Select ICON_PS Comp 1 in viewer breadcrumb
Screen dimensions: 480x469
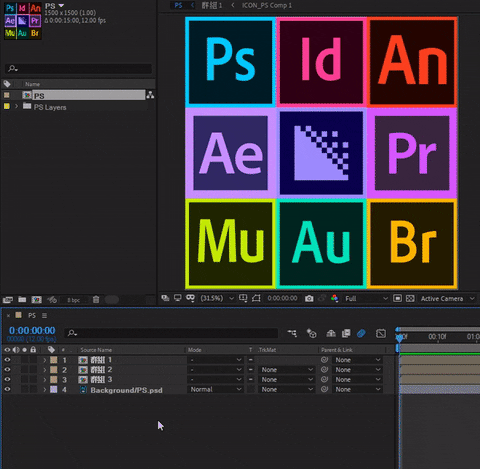[267, 5]
